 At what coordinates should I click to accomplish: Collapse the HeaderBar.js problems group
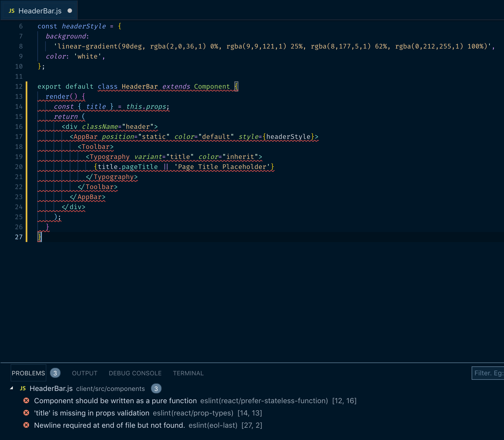click(x=11, y=388)
